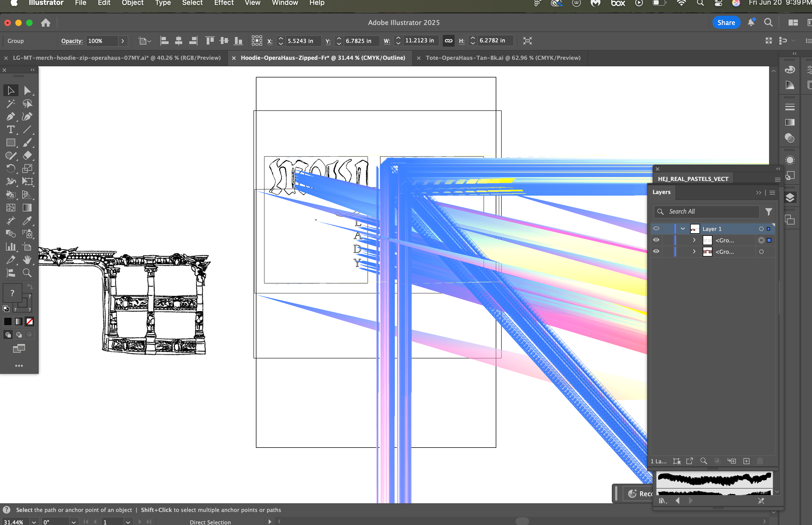
Task: Select the Direct Selection tool
Action: 27,90
